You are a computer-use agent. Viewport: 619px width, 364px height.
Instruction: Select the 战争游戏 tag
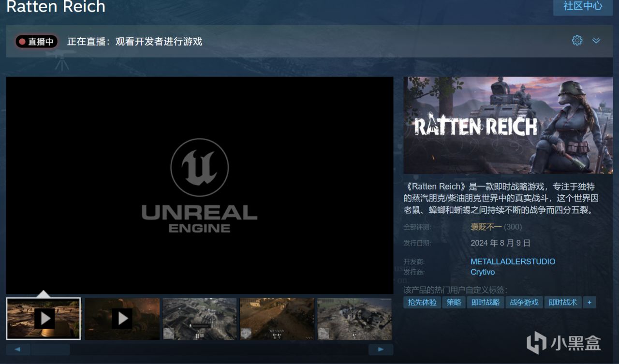524,303
